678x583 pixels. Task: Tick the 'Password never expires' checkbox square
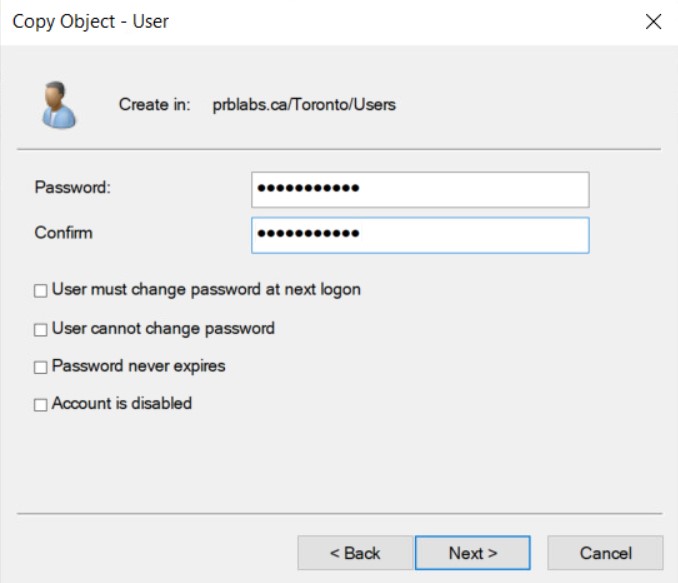click(x=41, y=367)
